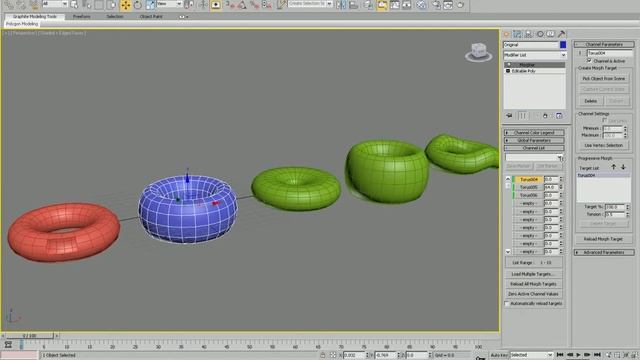640x360 pixels.
Task: Move target down in Progressive Morph list
Action: click(x=623, y=167)
